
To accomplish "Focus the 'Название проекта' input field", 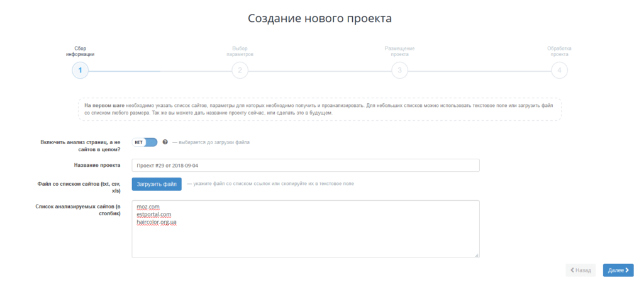I will pos(305,165).
